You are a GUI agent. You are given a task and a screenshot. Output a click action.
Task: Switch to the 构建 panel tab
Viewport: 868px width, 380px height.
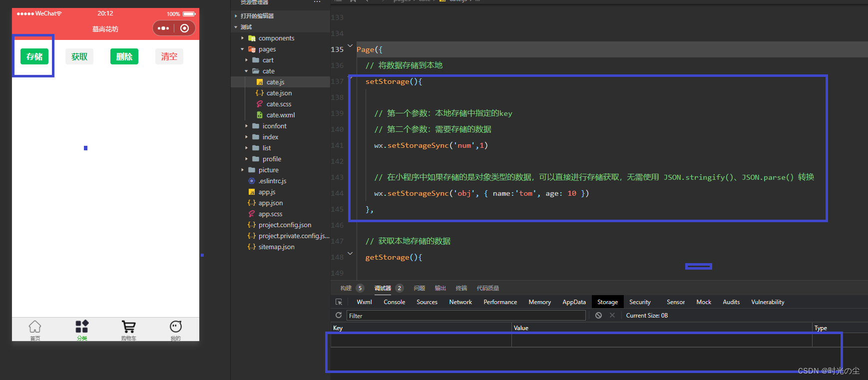tap(346, 288)
